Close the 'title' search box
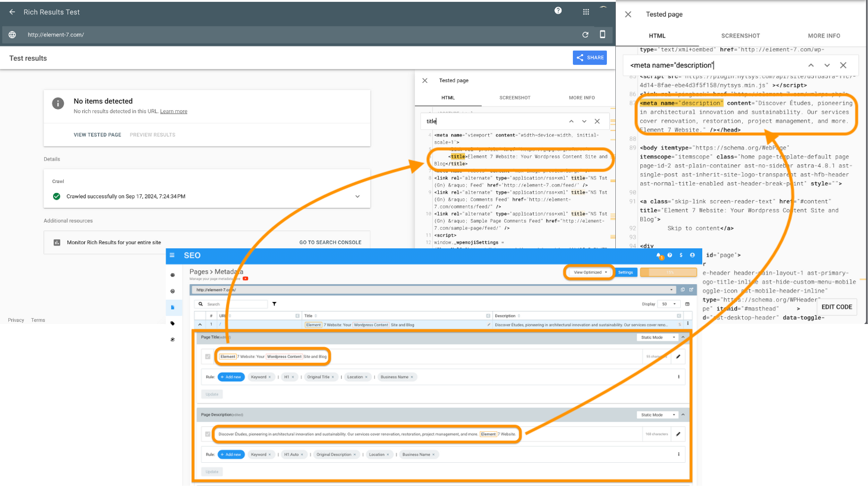The height and width of the screenshot is (486, 868). [597, 121]
